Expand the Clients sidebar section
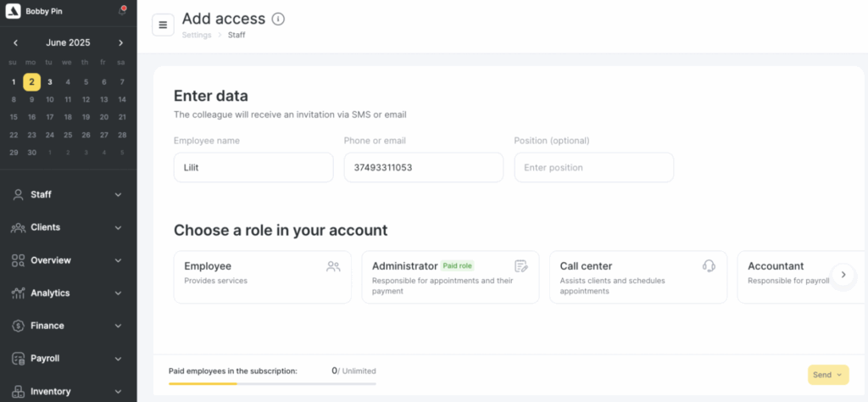This screenshot has height=402, width=868. 68,227
